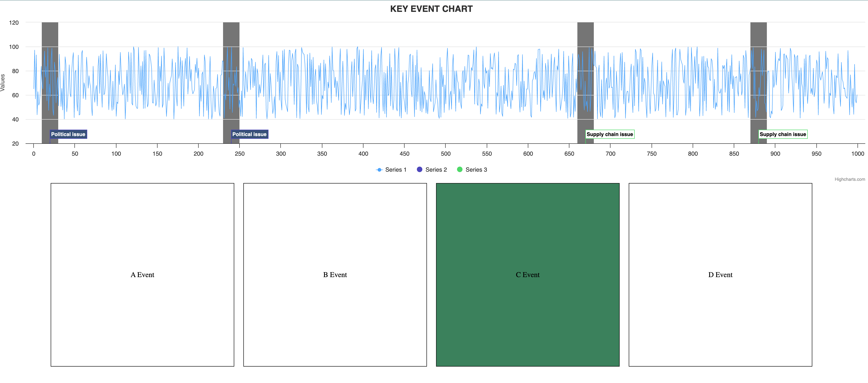Image resolution: width=868 pixels, height=383 pixels.
Task: Toggle visibility via Series 1 label
Action: [x=396, y=170]
